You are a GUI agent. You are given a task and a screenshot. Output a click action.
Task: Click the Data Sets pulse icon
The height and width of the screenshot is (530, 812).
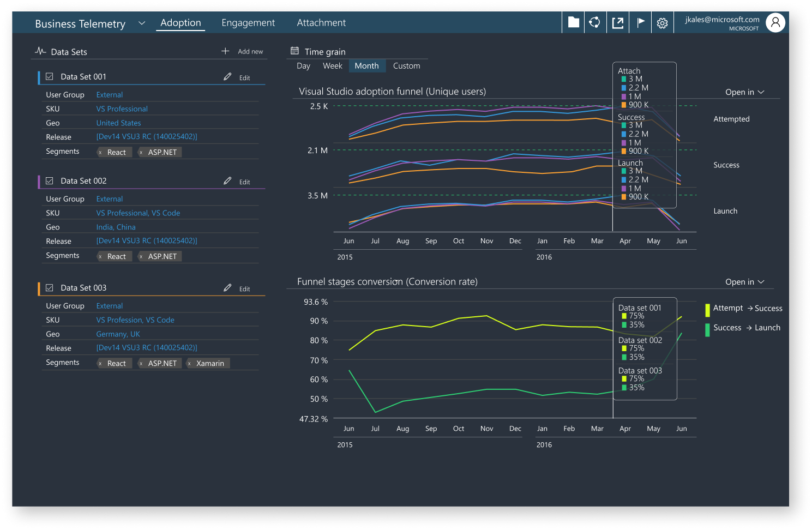click(x=40, y=51)
